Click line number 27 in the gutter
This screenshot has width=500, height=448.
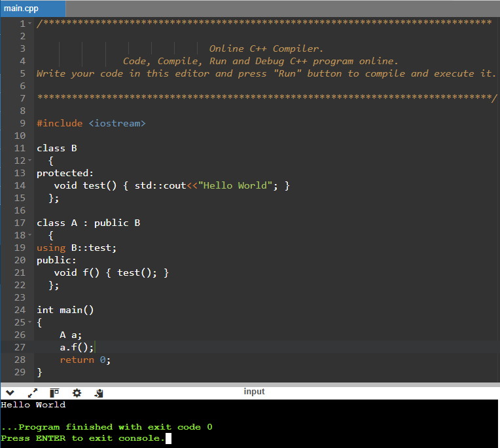pos(20,347)
